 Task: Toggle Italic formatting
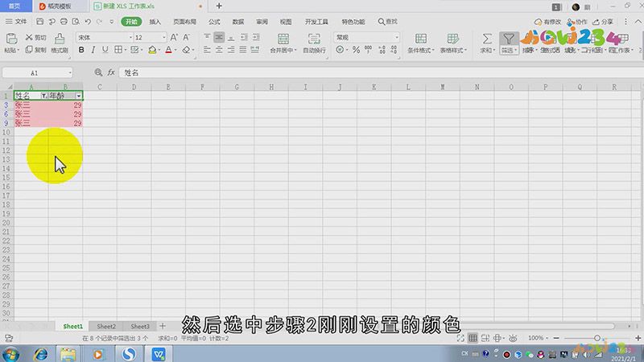(93, 50)
